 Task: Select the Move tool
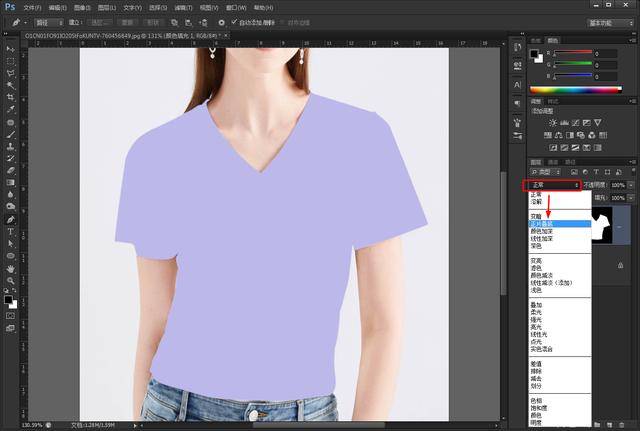click(11, 49)
